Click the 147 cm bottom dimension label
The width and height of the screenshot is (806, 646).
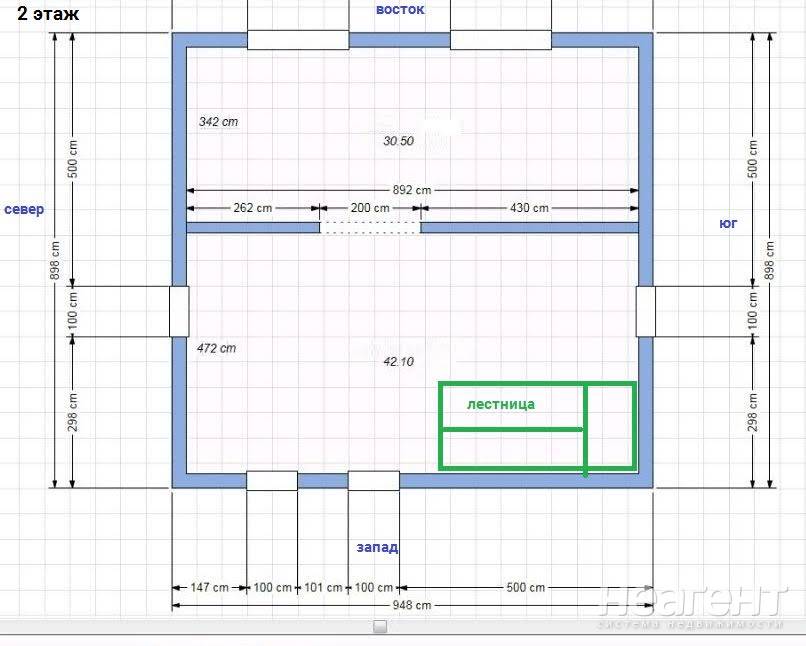(208, 587)
